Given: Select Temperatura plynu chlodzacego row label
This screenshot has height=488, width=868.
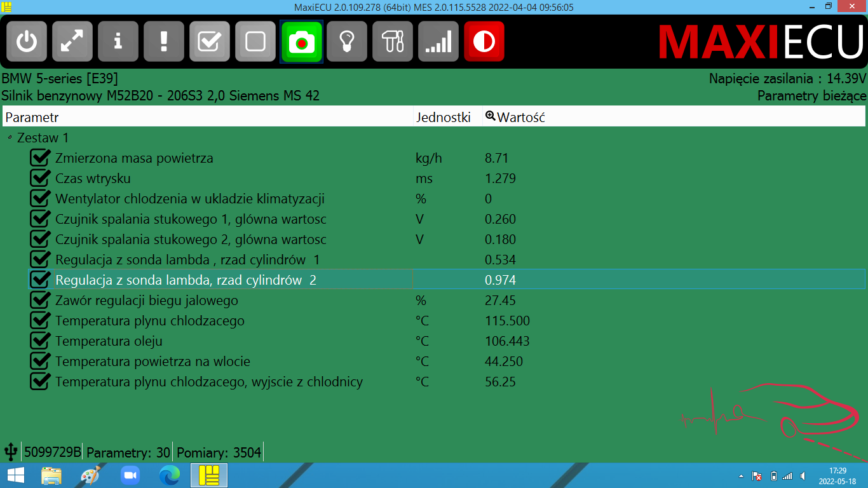Looking at the screenshot, I should coord(149,321).
